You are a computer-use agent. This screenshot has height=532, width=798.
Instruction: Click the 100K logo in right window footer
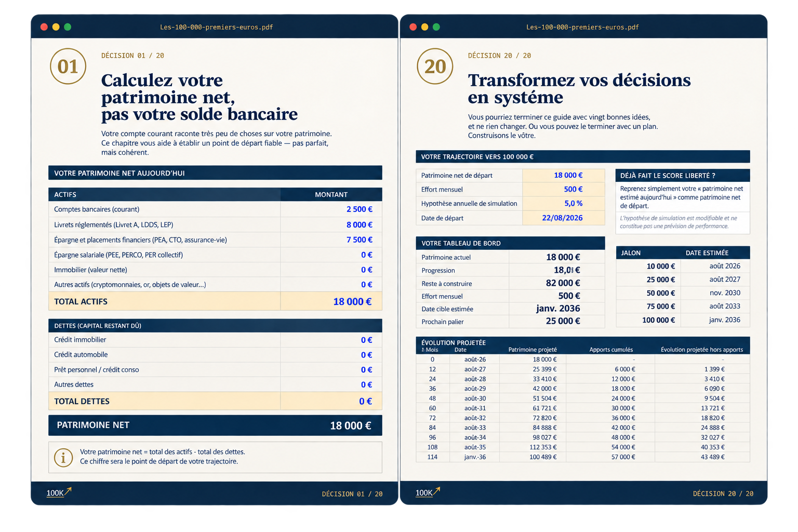[428, 492]
